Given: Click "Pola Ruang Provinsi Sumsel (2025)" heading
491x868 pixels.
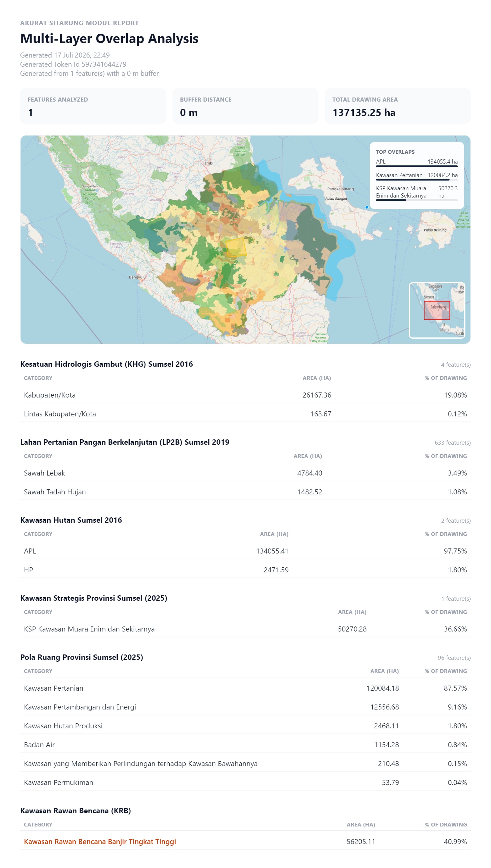Looking at the screenshot, I should (x=82, y=657).
